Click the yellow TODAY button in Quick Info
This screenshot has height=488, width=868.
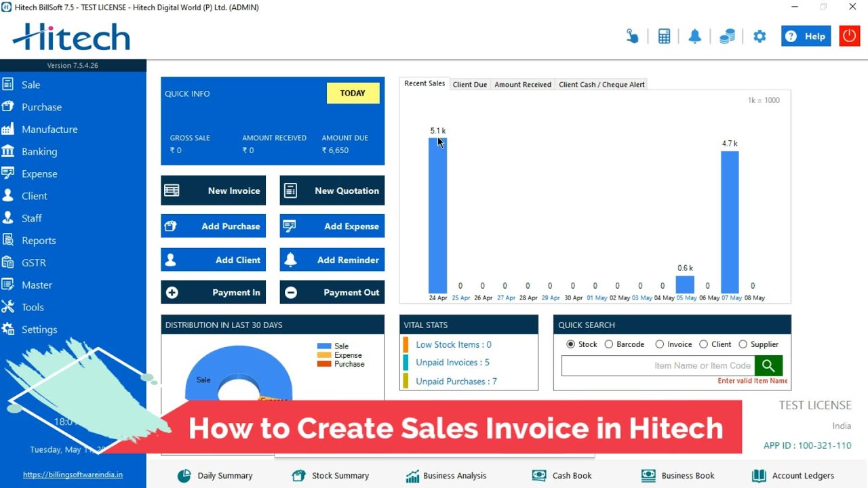(353, 94)
